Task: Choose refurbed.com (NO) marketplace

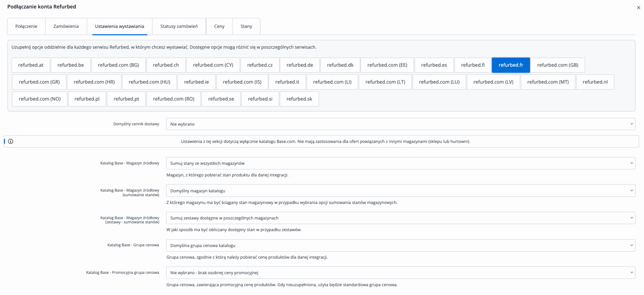Action: 39,99
